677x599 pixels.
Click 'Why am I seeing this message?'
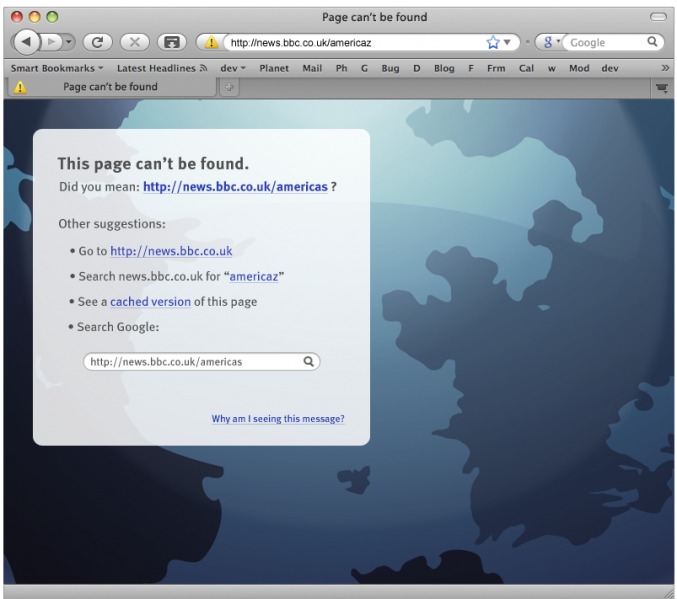(278, 418)
